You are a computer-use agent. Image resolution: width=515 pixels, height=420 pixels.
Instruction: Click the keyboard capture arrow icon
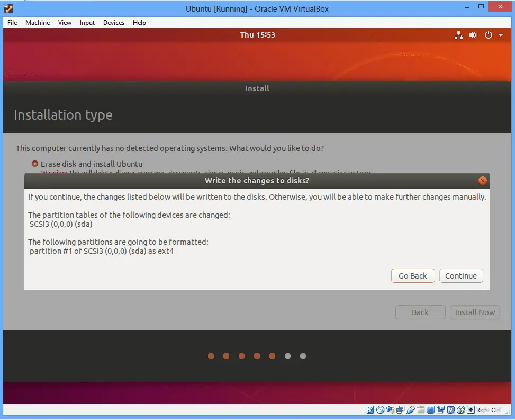(471, 410)
